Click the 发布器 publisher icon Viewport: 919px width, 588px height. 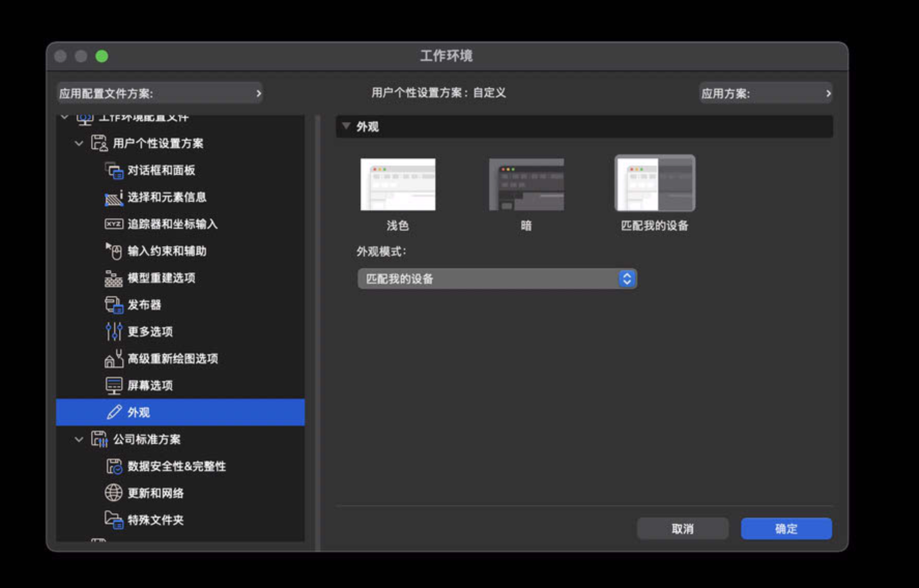[x=114, y=305]
